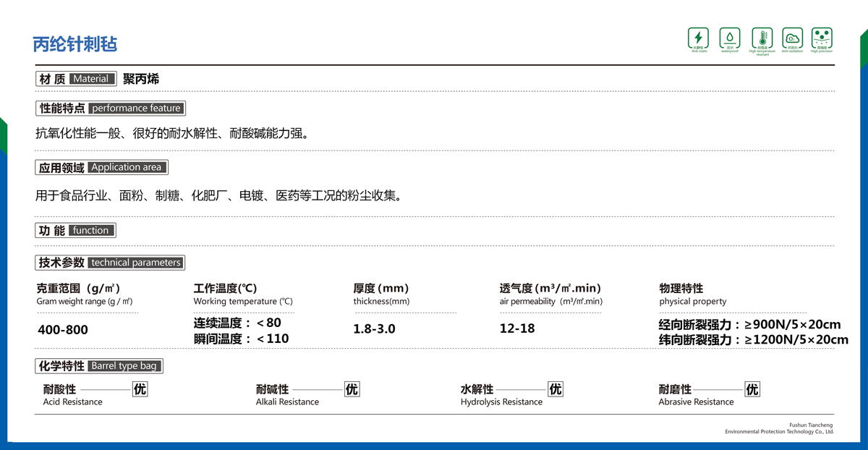This screenshot has width=868, height=450.
Task: Click the 优 rating box for Acid Resistance
Action: (x=140, y=389)
